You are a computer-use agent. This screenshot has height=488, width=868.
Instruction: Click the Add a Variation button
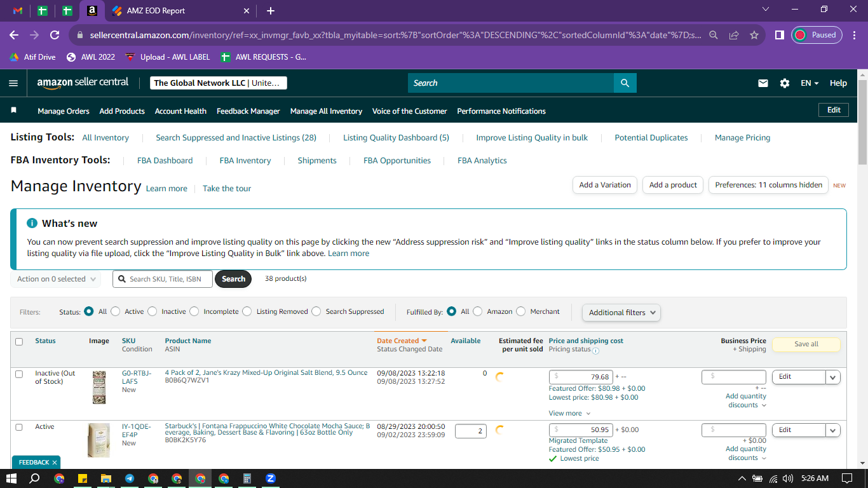[x=605, y=185]
